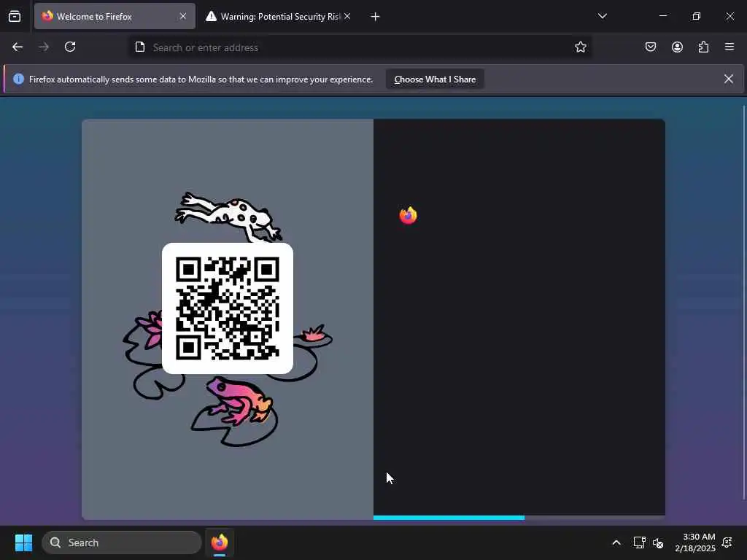Screen dimensions: 747x560
Task: Open the notifications bell icon
Action: 727,542
